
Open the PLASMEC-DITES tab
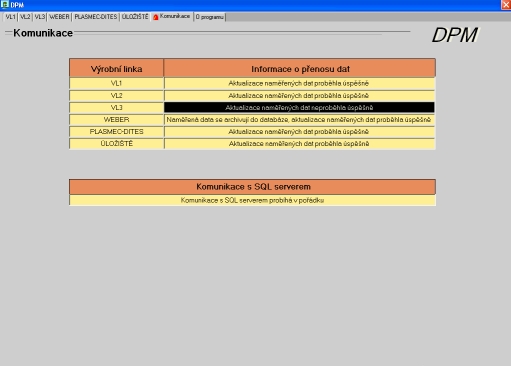(x=96, y=17)
